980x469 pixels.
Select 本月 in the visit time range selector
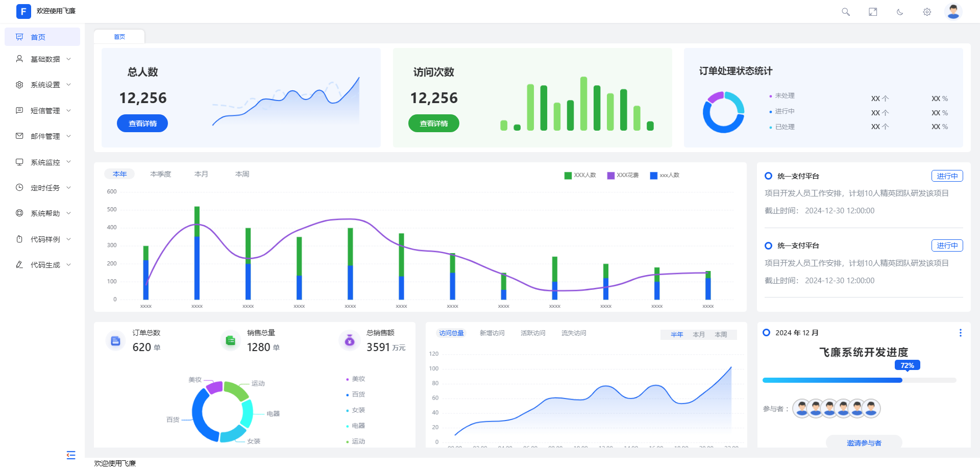pos(699,335)
